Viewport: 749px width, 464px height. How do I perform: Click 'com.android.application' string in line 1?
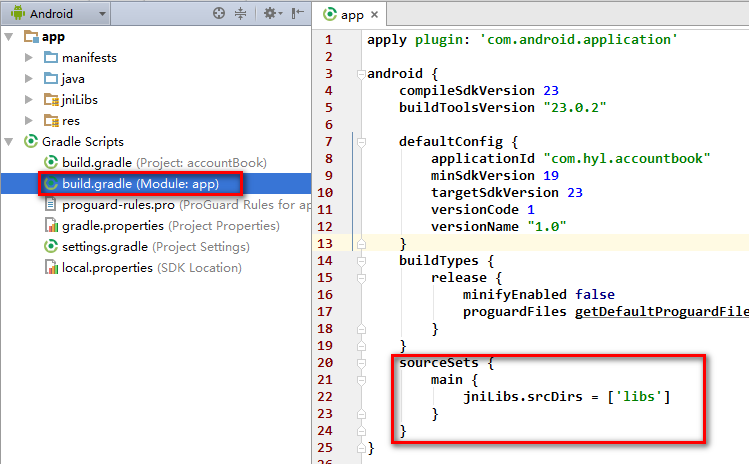point(578,40)
